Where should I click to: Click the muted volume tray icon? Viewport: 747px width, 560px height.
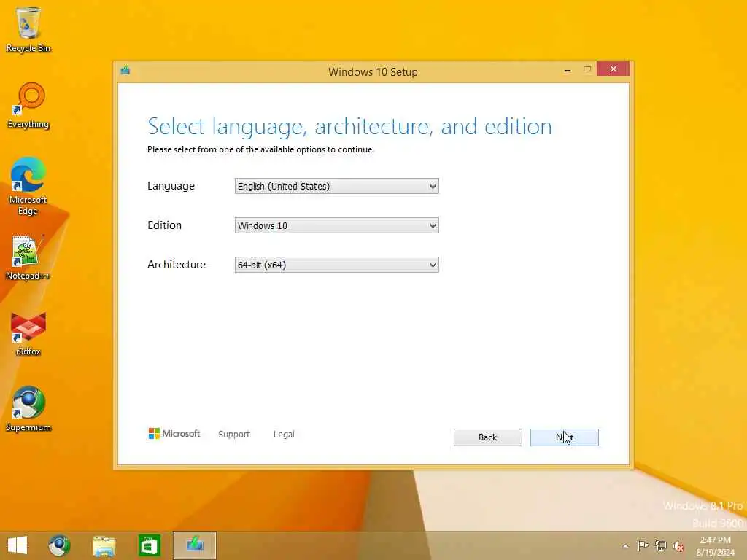pyautogui.click(x=678, y=546)
